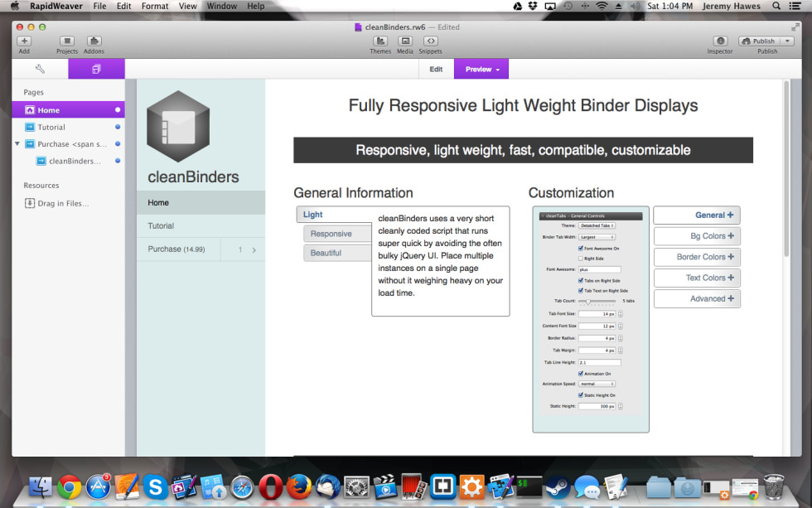Collapse the Purchase page disclosure triangle
Screen dimensions: 812x508
pyautogui.click(x=17, y=143)
